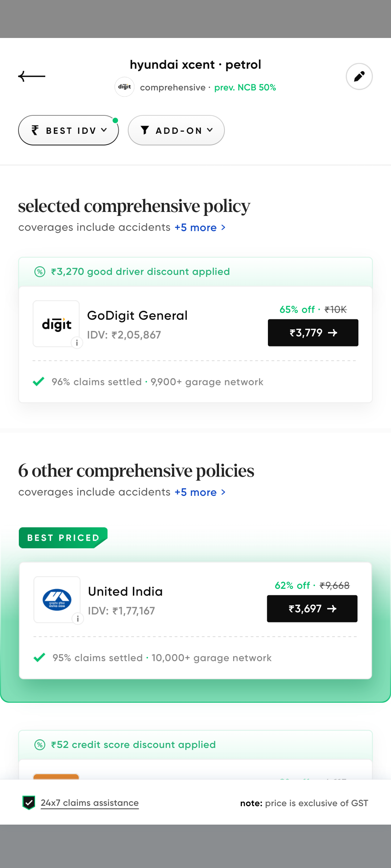Tap GoDigit claims settled info row
The width and height of the screenshot is (391, 868).
point(157,382)
